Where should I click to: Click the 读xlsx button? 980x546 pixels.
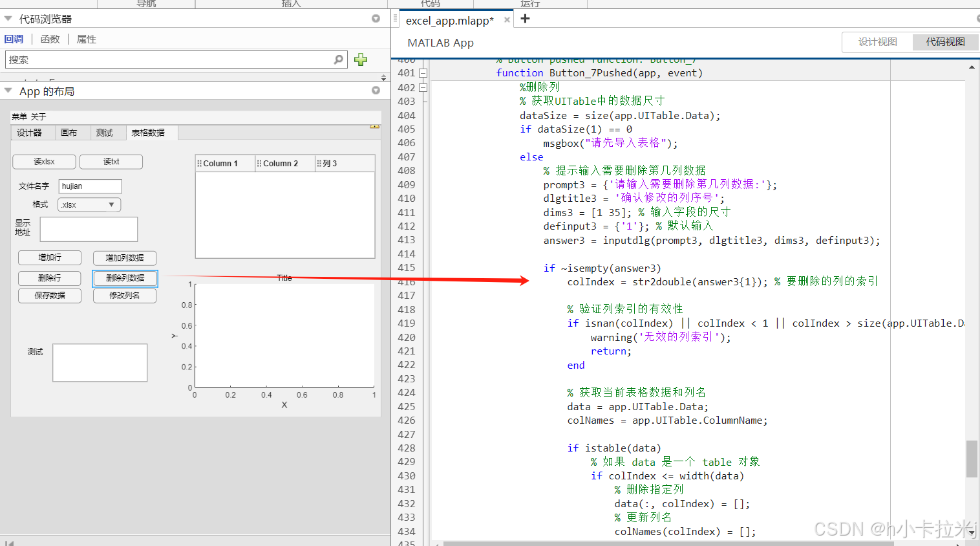pos(44,162)
